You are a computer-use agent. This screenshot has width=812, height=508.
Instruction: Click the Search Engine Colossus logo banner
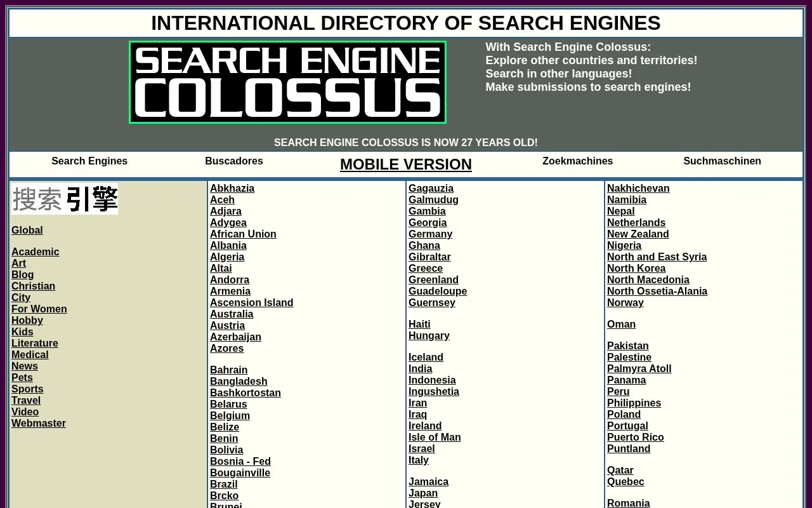pos(287,82)
